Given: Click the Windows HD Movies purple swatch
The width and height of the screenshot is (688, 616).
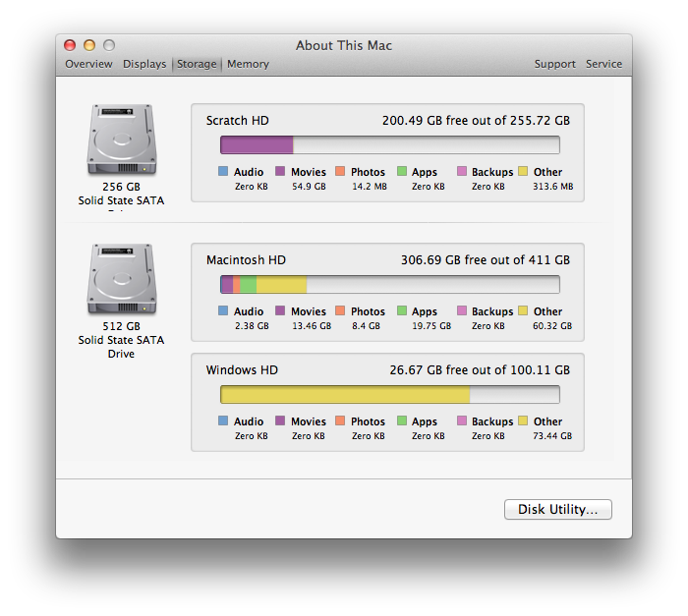Looking at the screenshot, I should click(280, 420).
